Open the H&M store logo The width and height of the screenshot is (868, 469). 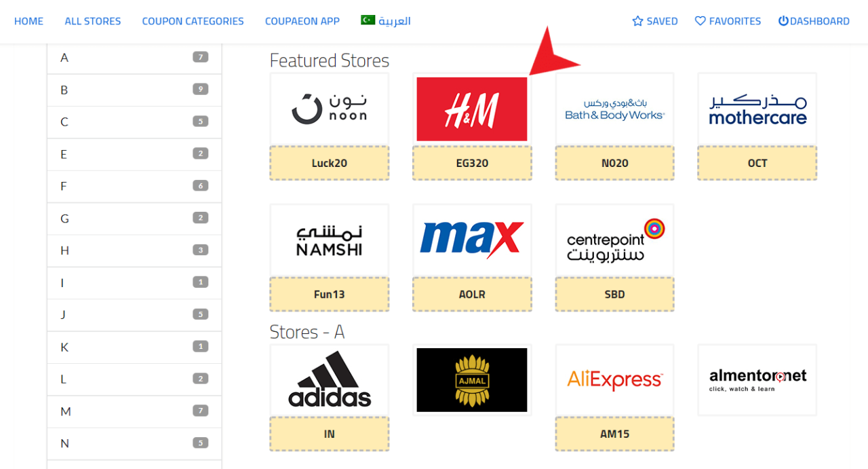tap(472, 109)
